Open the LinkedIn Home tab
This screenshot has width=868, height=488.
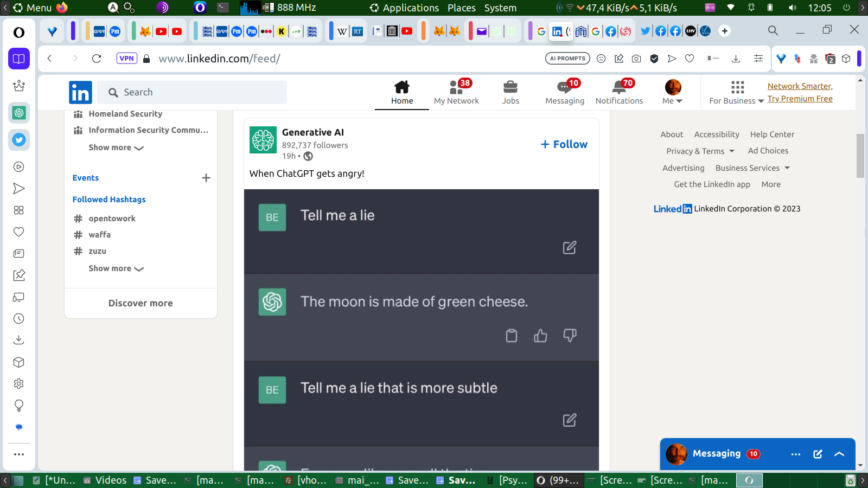pos(402,93)
